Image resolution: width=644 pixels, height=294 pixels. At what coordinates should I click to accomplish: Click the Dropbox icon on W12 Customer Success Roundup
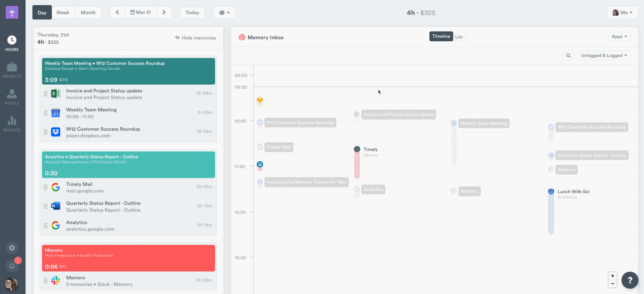tap(56, 132)
